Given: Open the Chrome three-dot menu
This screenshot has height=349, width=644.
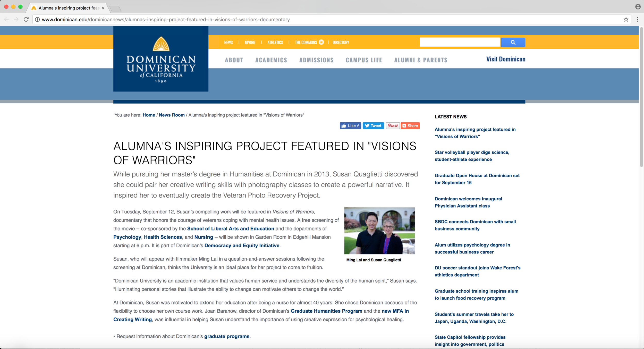Looking at the screenshot, I should (638, 19).
